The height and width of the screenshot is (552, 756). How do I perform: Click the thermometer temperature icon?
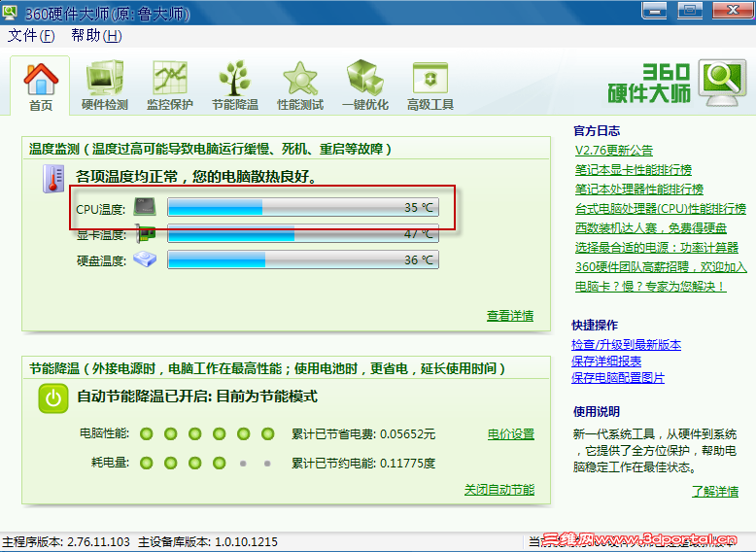pos(53,179)
